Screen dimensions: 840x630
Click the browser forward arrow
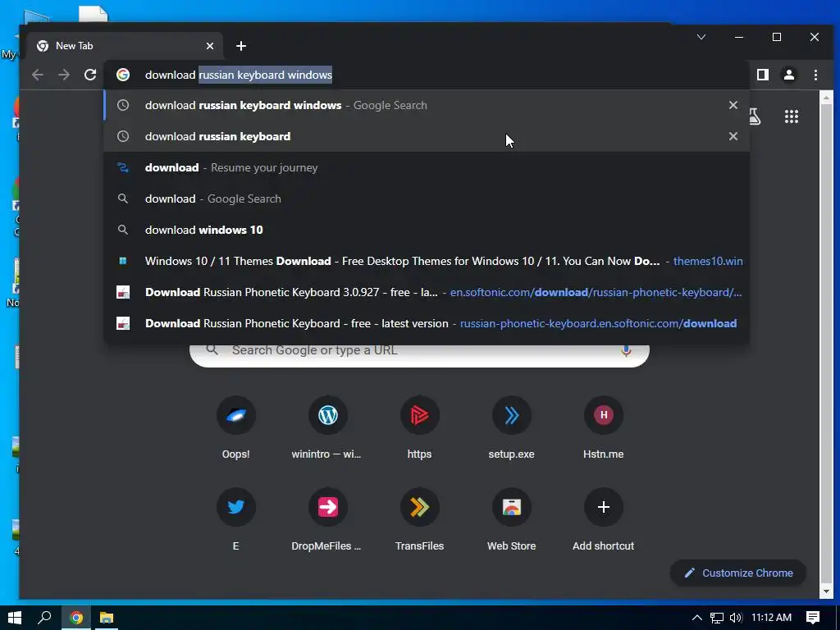pyautogui.click(x=64, y=75)
